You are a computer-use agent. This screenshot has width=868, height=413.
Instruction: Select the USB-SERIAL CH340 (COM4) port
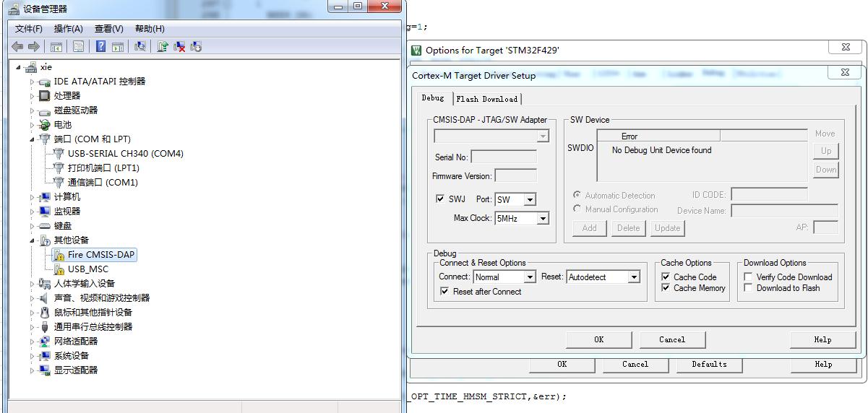pos(125,154)
